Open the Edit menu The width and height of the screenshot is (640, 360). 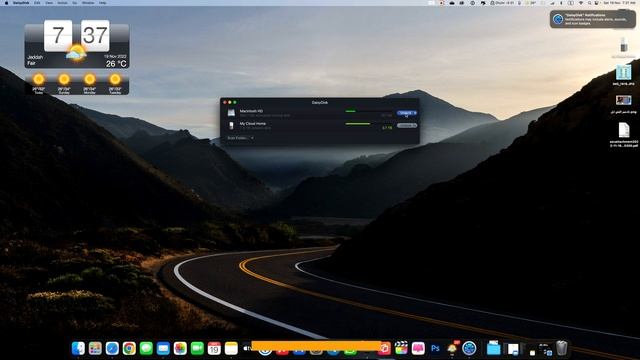[x=37, y=3]
